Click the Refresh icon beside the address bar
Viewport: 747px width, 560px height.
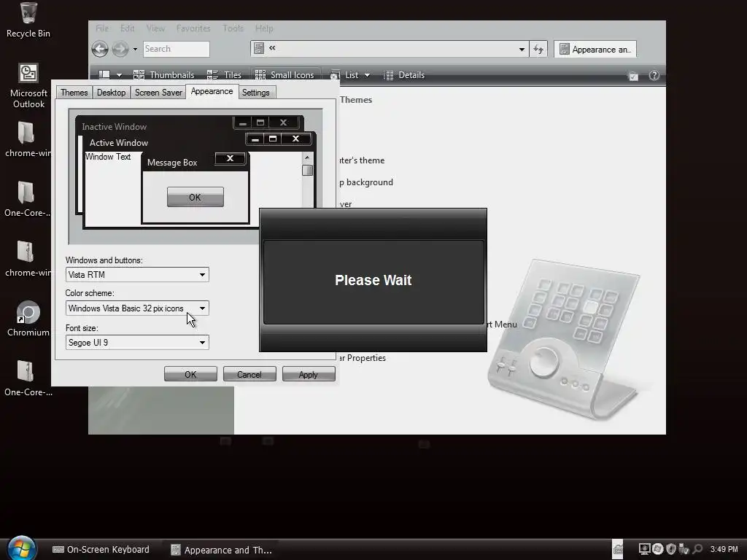point(539,49)
